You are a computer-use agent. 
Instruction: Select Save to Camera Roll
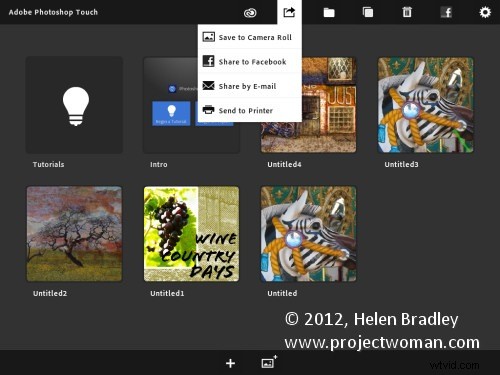(250, 37)
